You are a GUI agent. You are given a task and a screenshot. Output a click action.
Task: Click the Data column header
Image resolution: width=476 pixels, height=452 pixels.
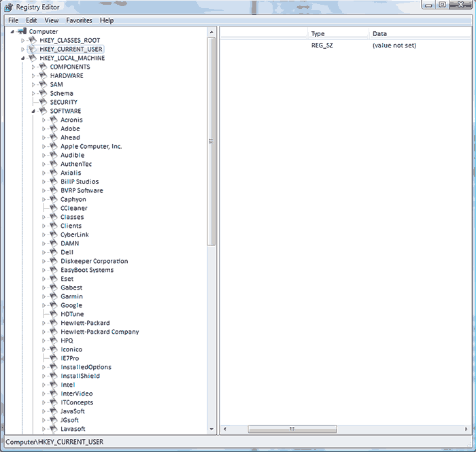[420, 34]
